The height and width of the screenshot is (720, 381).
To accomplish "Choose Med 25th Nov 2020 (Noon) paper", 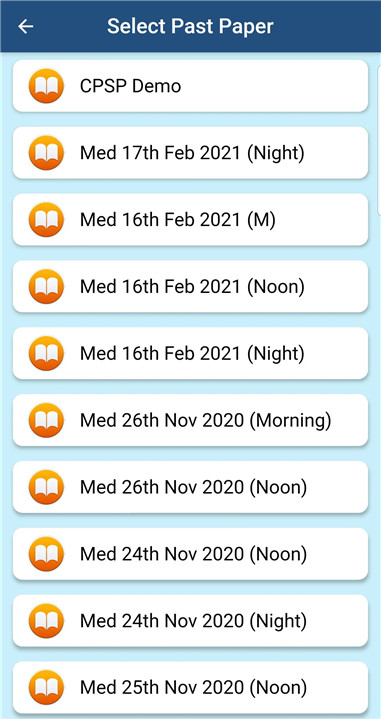I will [x=190, y=687].
